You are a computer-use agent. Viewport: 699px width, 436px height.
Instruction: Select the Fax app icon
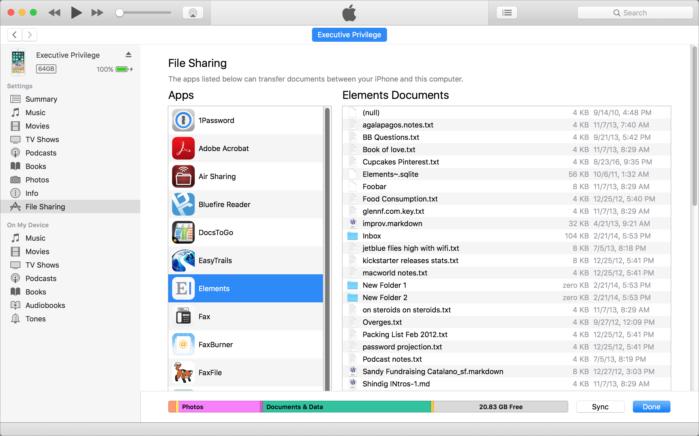[x=183, y=317]
